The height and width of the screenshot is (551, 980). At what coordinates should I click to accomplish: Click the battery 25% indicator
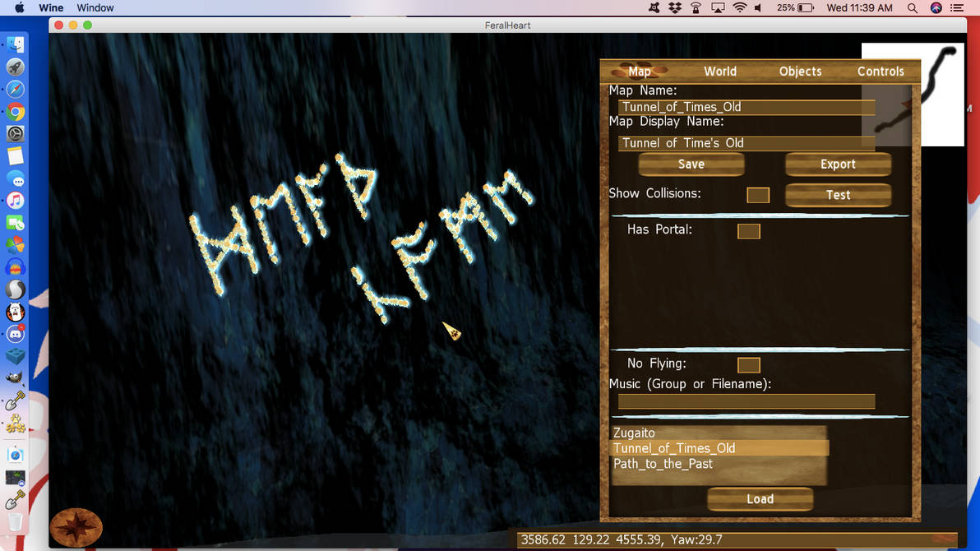click(795, 8)
